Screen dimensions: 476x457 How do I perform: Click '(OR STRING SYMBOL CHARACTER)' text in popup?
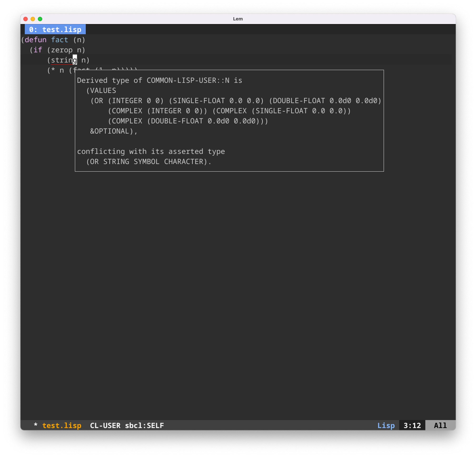(149, 162)
